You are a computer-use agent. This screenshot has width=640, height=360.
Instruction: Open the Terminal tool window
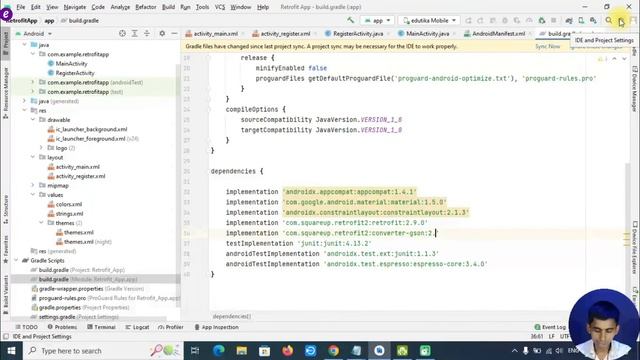coord(101,327)
